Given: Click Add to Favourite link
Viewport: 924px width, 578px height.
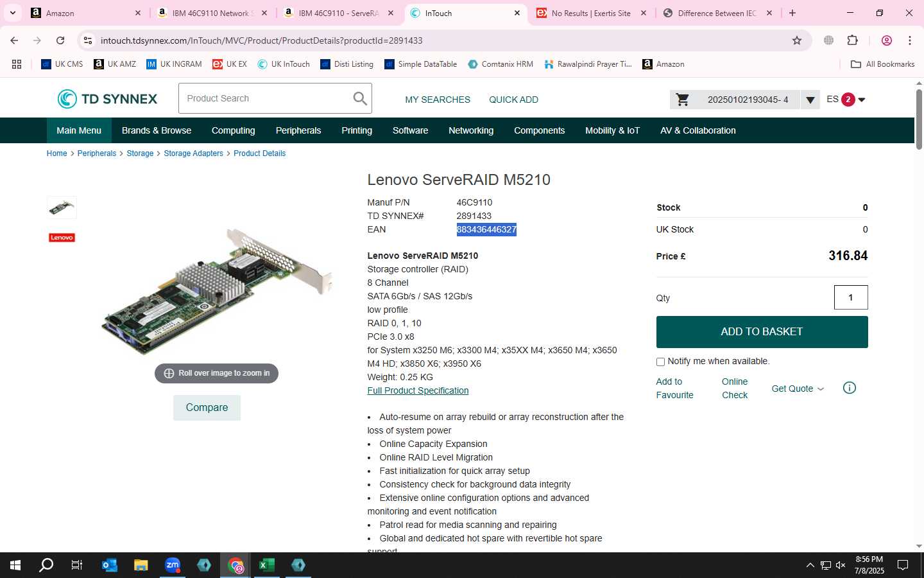Looking at the screenshot, I should click(x=674, y=389).
